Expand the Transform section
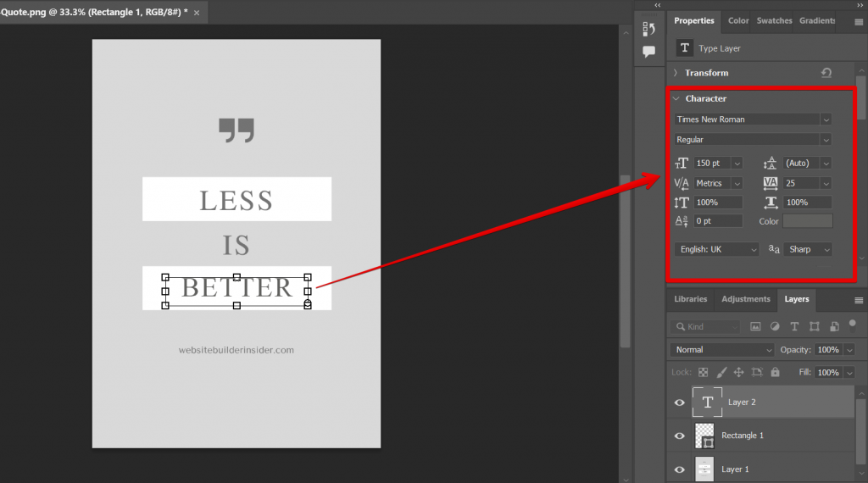Screen dimensions: 868x483 tap(676, 73)
